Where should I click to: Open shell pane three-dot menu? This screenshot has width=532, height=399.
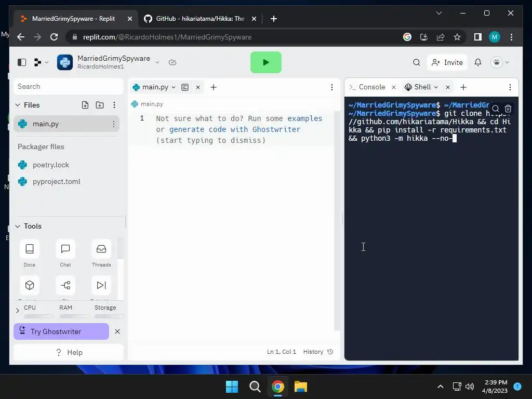[x=510, y=87]
